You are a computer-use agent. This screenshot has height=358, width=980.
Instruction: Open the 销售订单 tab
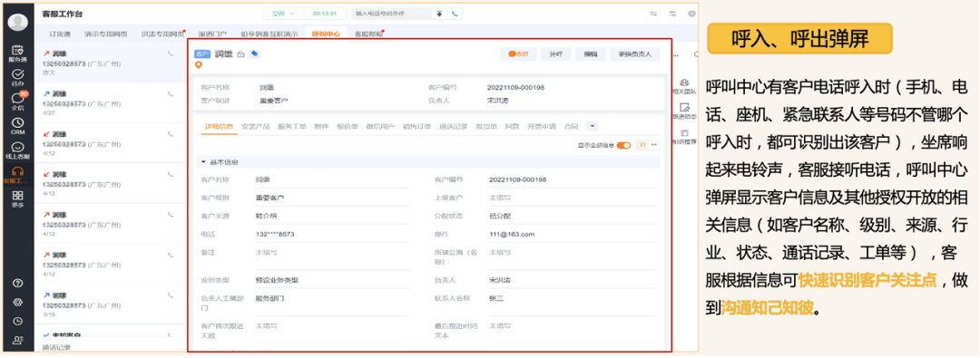click(416, 126)
